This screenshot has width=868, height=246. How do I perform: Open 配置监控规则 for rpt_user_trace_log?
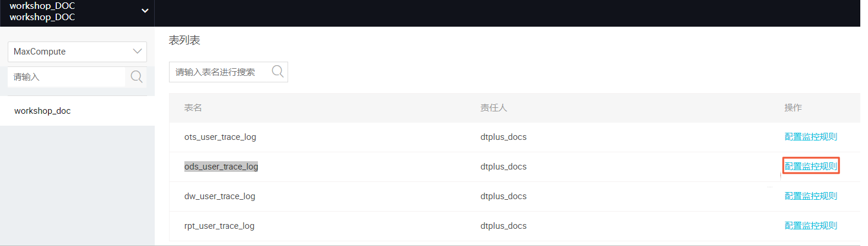pos(810,226)
